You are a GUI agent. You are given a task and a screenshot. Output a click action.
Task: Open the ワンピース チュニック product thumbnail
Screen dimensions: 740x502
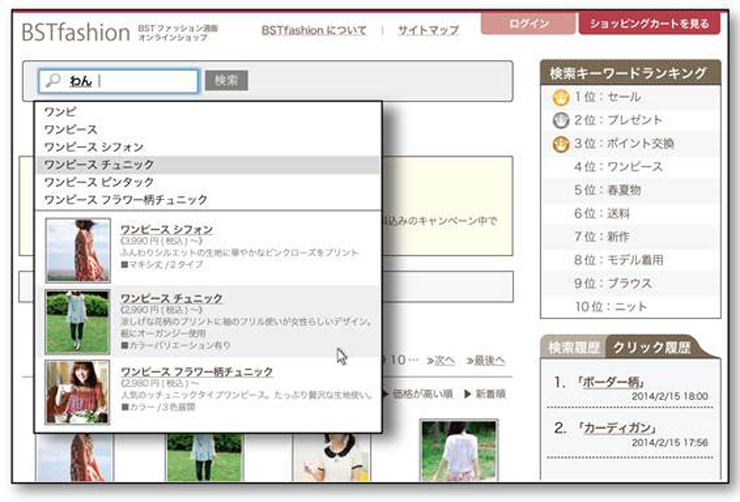tap(77, 321)
